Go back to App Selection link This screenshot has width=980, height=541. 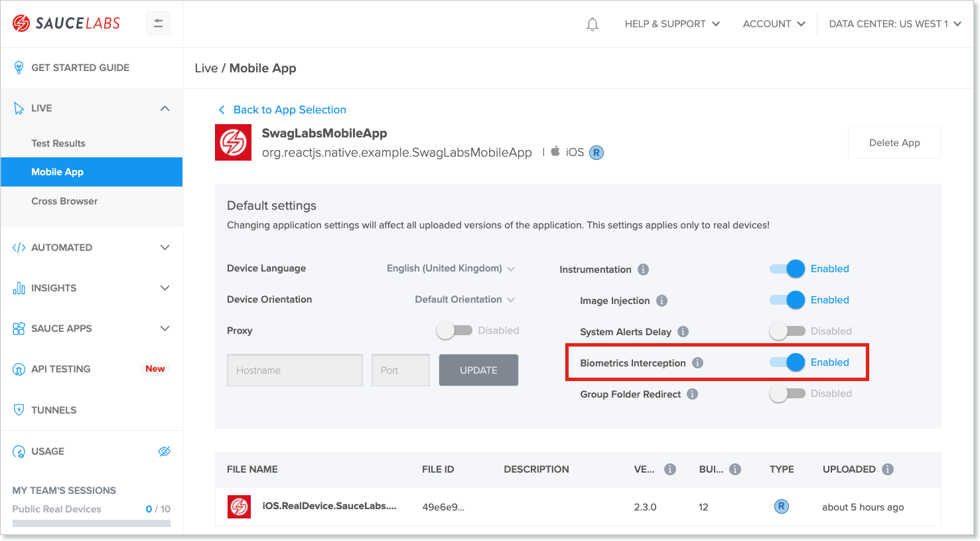click(289, 110)
